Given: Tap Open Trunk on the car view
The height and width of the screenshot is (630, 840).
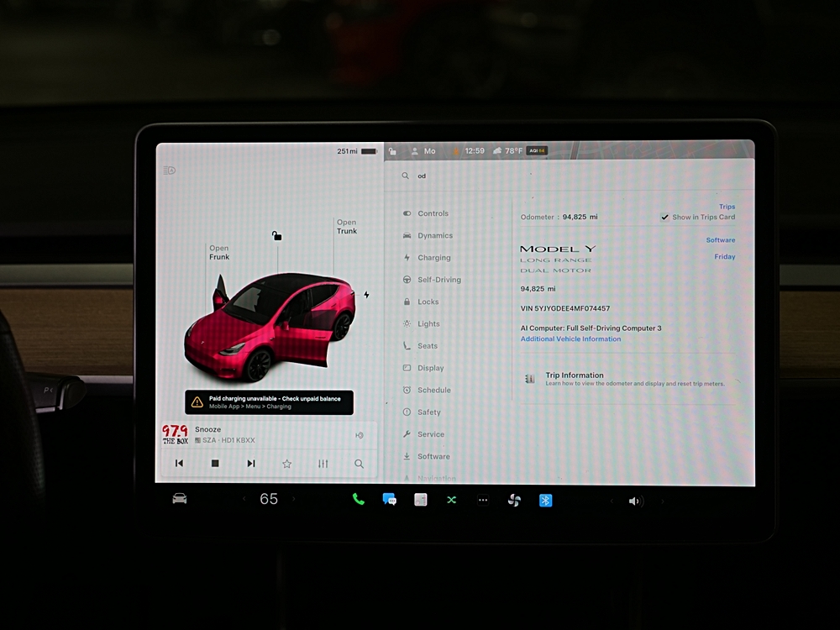Looking at the screenshot, I should [x=347, y=227].
